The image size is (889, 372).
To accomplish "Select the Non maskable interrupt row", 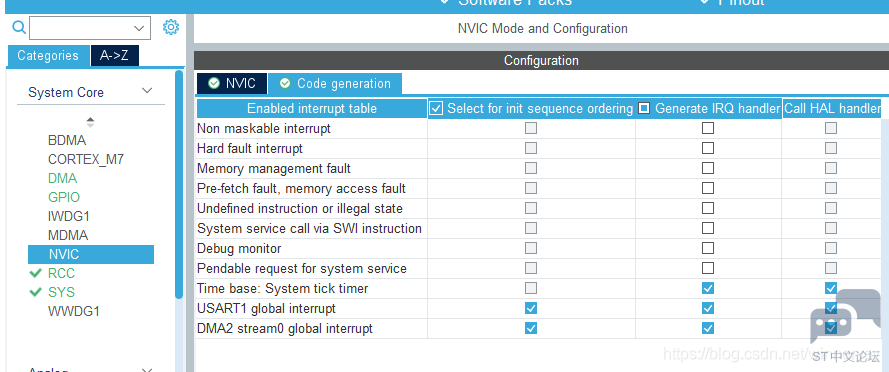I will click(x=539, y=129).
